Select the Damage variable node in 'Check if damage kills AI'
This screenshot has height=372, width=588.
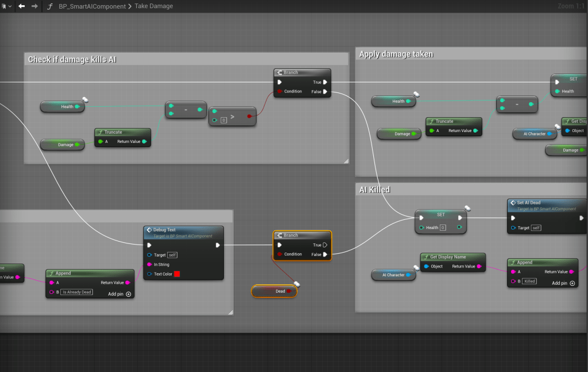click(62, 144)
